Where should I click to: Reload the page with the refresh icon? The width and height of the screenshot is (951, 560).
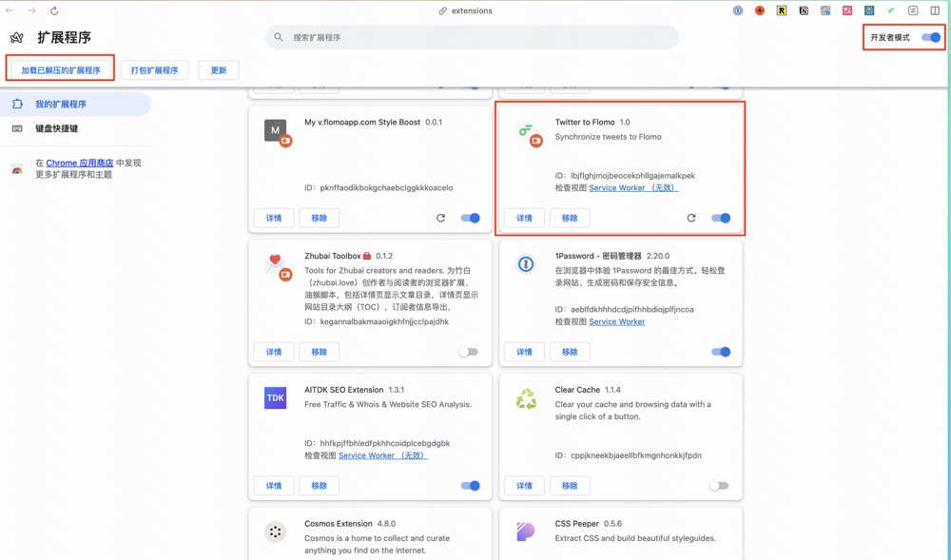coord(54,10)
